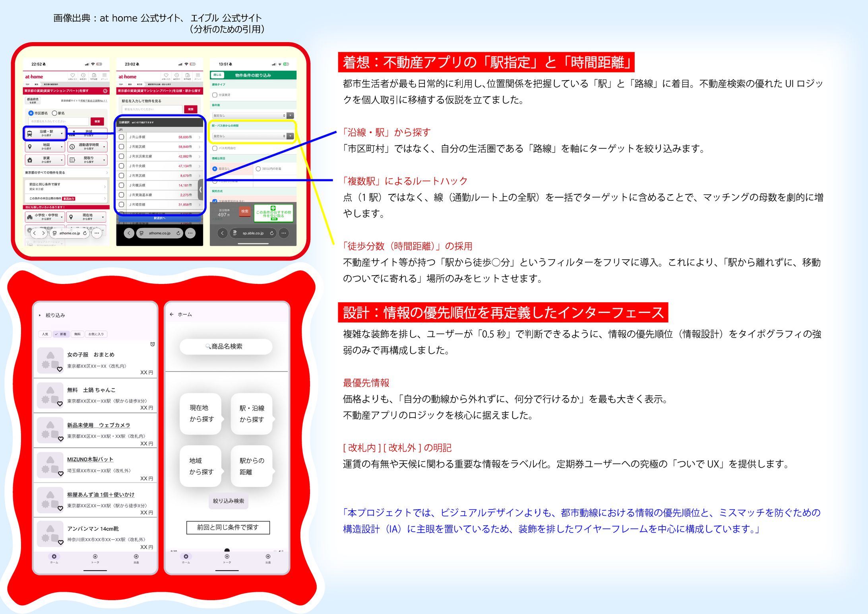
Task: Open hamburger menu in 23:02 at home screen
Action: tap(198, 76)
